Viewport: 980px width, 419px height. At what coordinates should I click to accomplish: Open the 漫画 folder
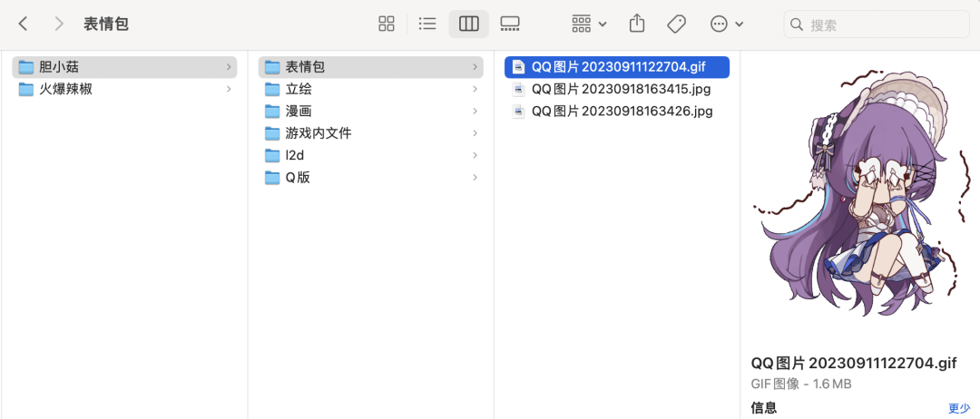point(370,112)
